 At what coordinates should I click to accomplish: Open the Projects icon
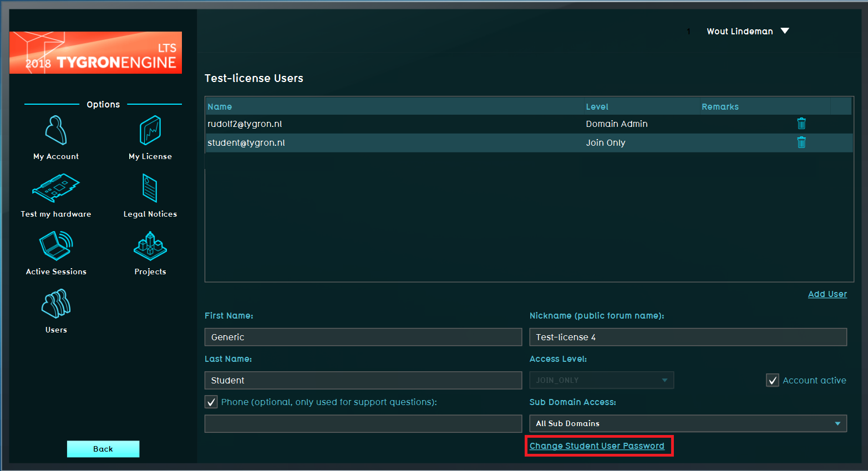point(150,247)
